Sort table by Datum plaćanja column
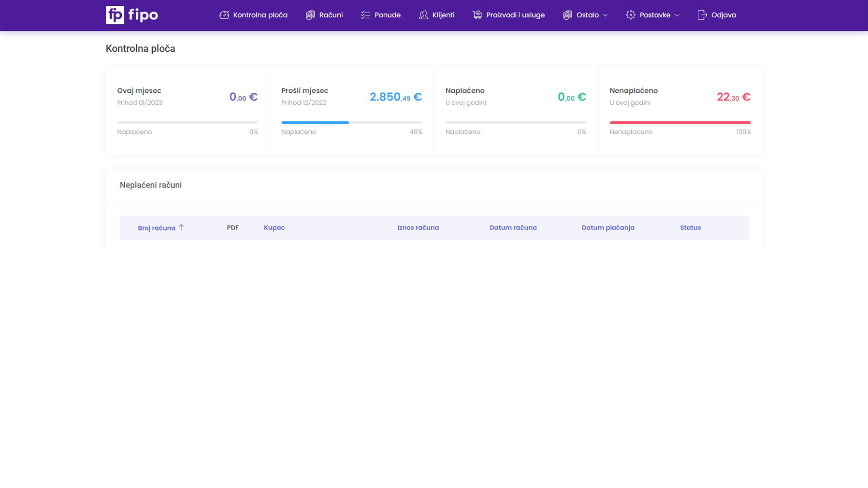The height and width of the screenshot is (488, 868). [x=608, y=228]
